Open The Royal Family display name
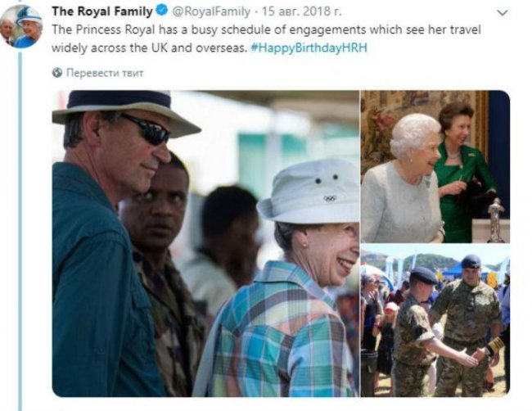 102,11
